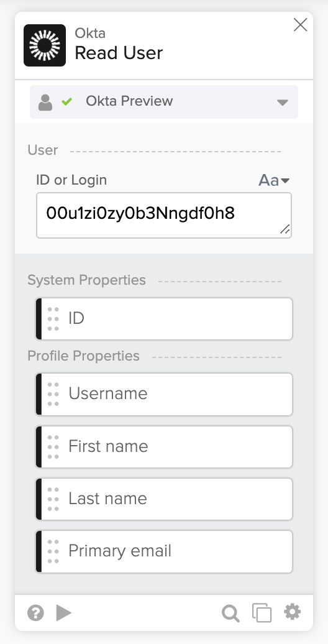Close the Read User card
The image size is (328, 644).
click(x=301, y=25)
